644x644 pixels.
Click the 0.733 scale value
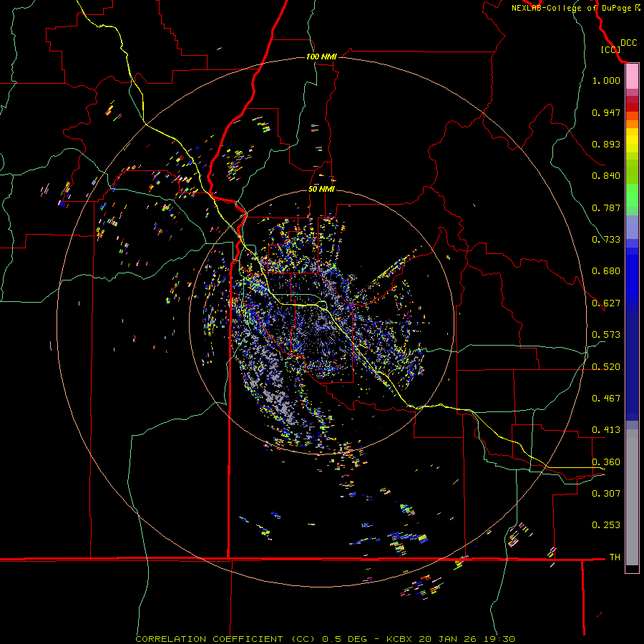(x=606, y=240)
